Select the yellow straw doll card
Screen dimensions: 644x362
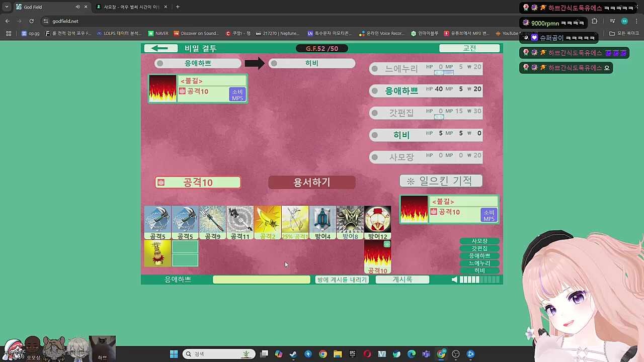click(x=157, y=253)
